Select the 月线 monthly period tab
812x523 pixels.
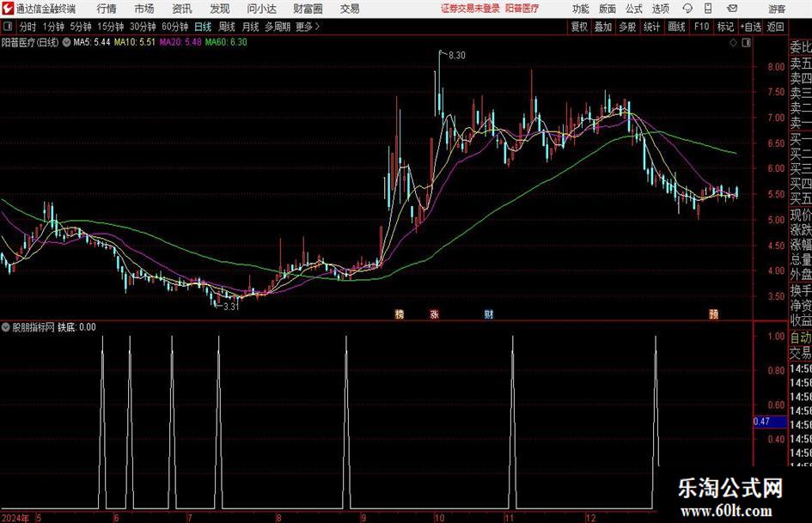(x=251, y=27)
